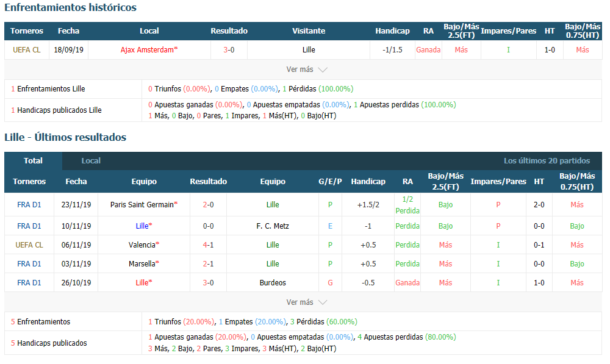Select HT score 0-1 for Valencia match
This screenshot has width=610, height=364.
[x=539, y=245]
